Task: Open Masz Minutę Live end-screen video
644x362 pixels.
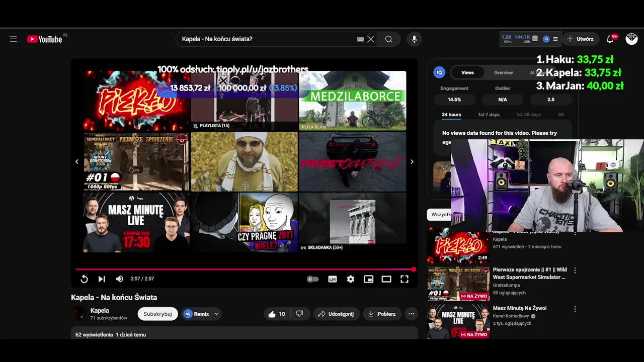Action: 136,222
